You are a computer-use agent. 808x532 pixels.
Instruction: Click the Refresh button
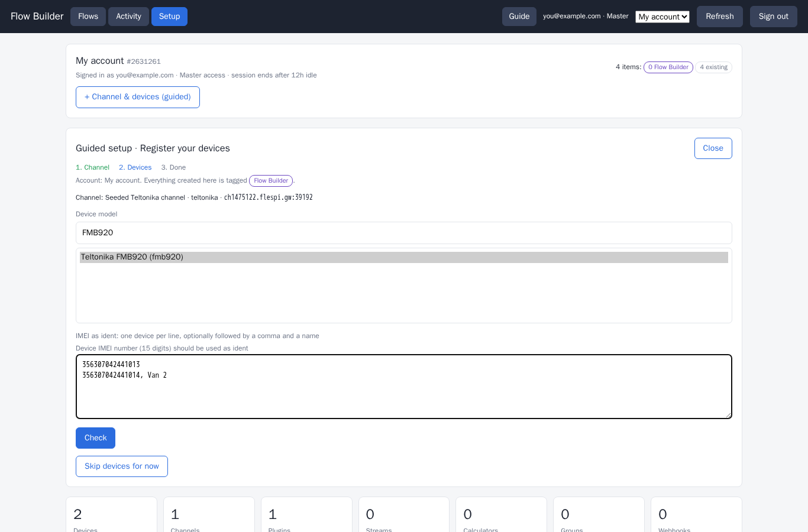(720, 17)
